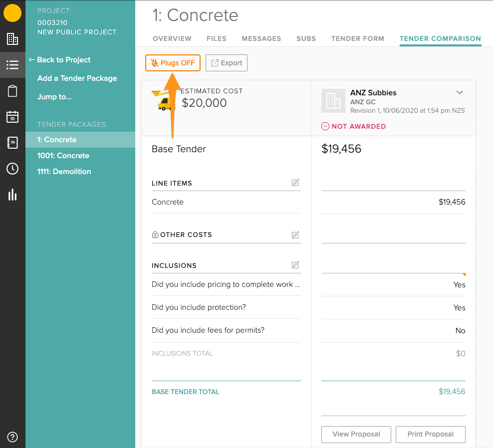Open the building projects icon in sidebar
This screenshot has width=493, height=448.
[x=12, y=39]
